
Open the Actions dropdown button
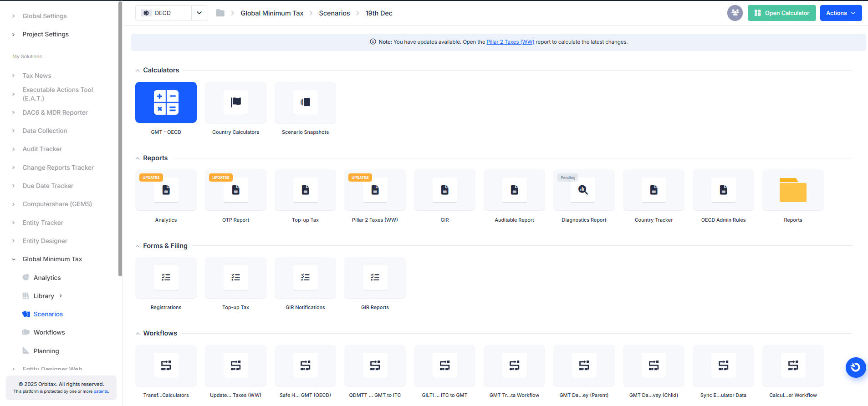pyautogui.click(x=841, y=13)
